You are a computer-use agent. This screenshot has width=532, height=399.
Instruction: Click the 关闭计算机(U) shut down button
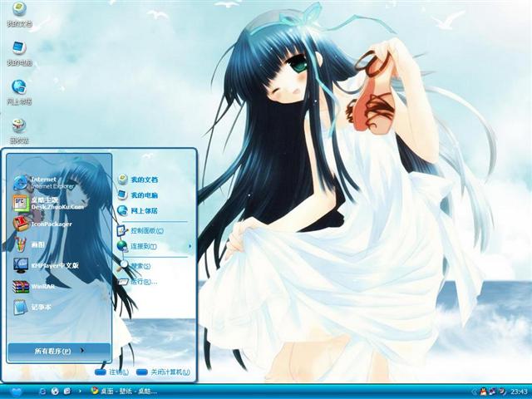(x=163, y=372)
